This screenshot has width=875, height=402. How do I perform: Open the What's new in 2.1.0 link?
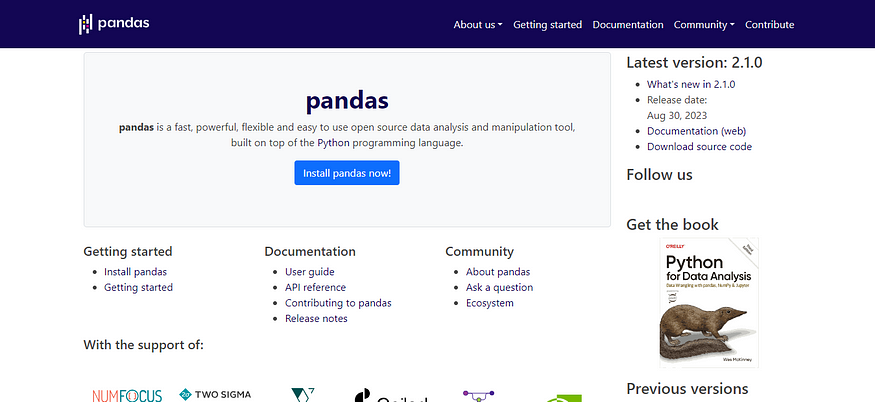click(x=690, y=84)
